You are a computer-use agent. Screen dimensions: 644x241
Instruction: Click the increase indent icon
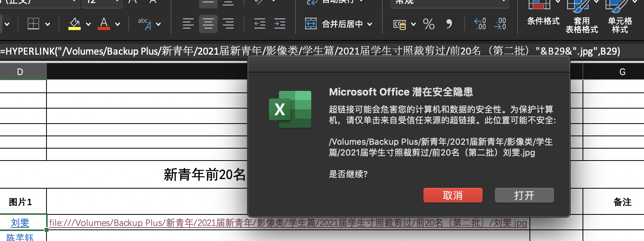pyautogui.click(x=280, y=24)
